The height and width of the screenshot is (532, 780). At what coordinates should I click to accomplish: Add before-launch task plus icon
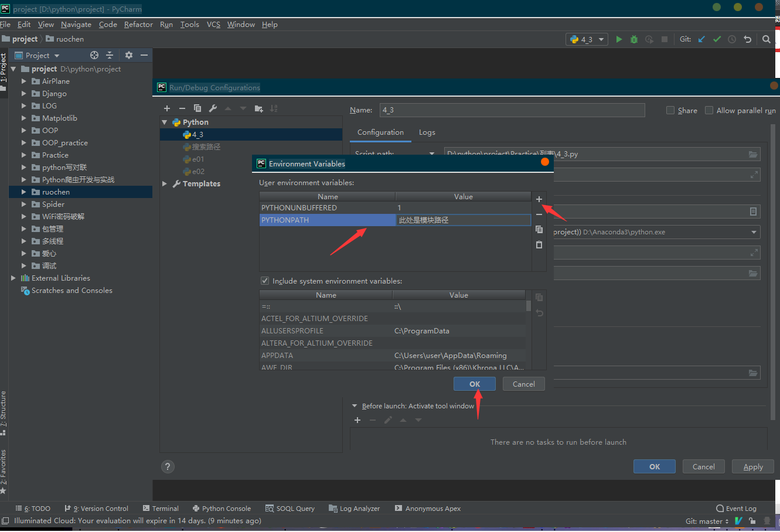click(357, 420)
